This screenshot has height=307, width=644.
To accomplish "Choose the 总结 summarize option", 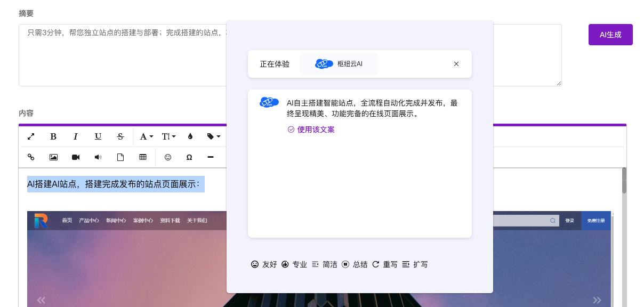I will click(355, 264).
